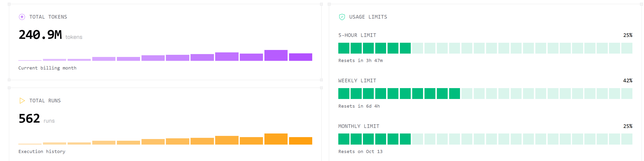Viewport: 644px width, 161px height.
Task: Click the 5-Hour Limit progress bar
Action: coord(485,48)
